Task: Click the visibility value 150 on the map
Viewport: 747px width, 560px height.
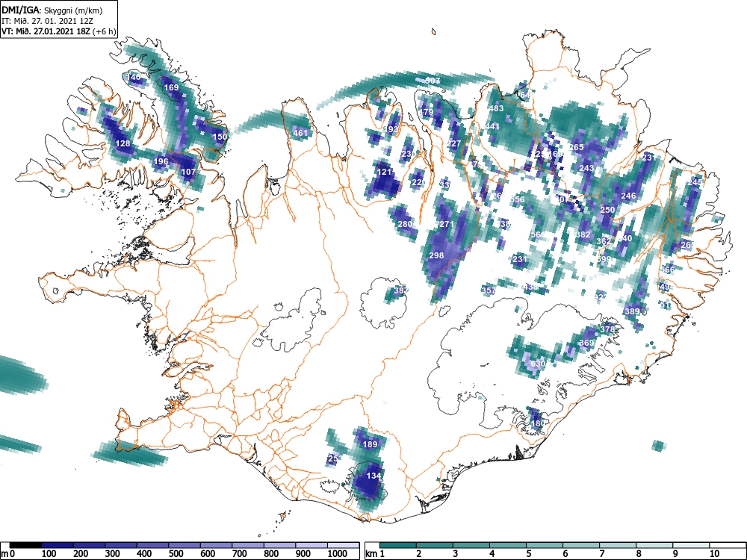Action: (x=220, y=136)
